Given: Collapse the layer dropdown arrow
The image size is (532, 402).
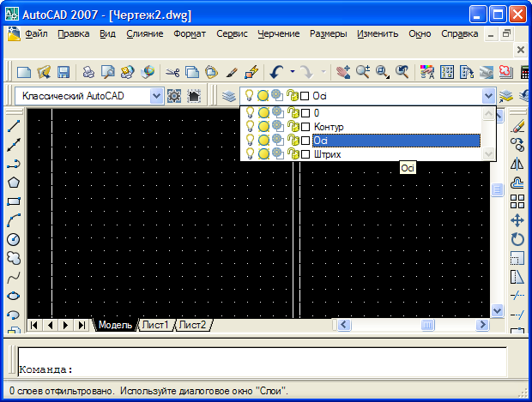Looking at the screenshot, I should [x=488, y=96].
